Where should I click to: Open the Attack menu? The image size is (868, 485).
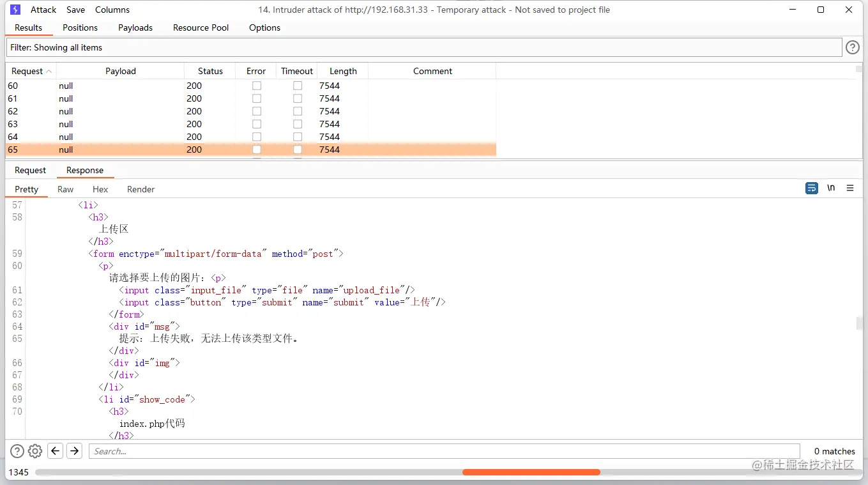(x=43, y=10)
